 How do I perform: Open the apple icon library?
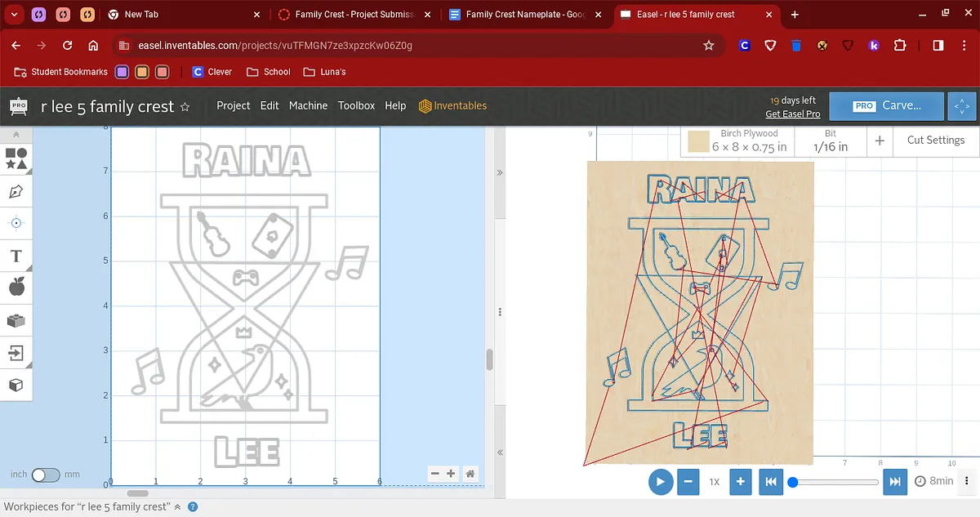tap(16, 287)
